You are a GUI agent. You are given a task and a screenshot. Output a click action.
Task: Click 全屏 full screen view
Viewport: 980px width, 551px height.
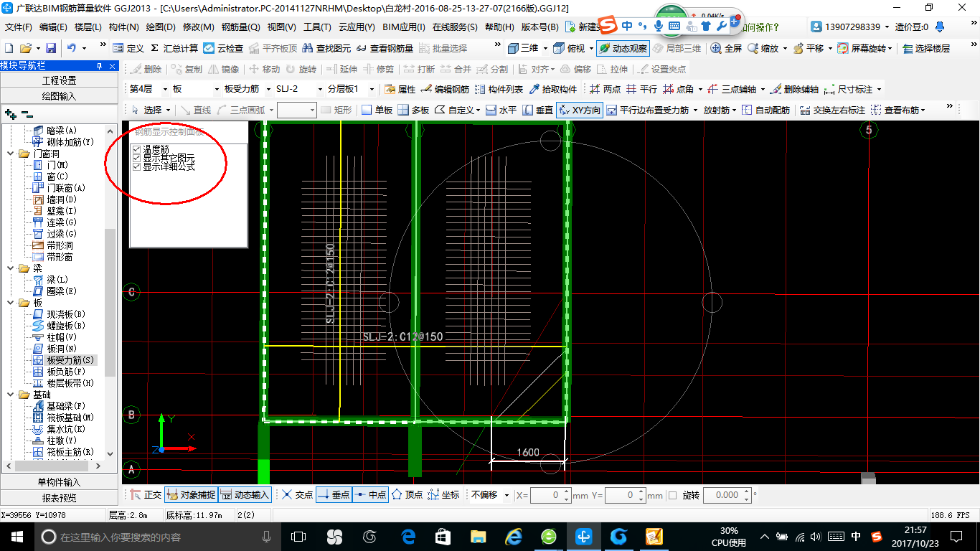pos(727,48)
